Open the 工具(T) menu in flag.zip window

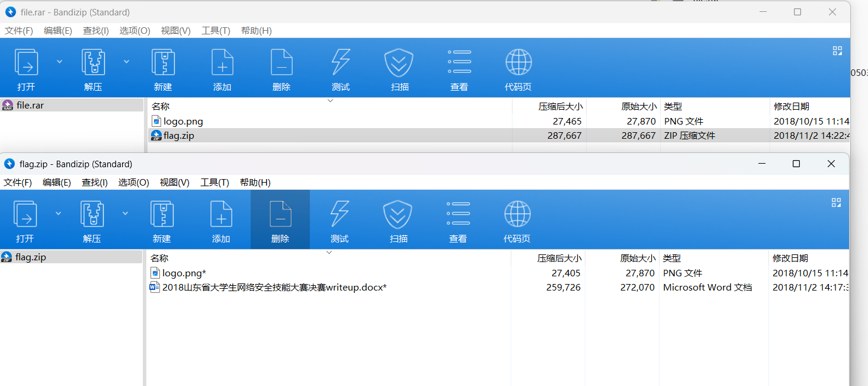[214, 183]
